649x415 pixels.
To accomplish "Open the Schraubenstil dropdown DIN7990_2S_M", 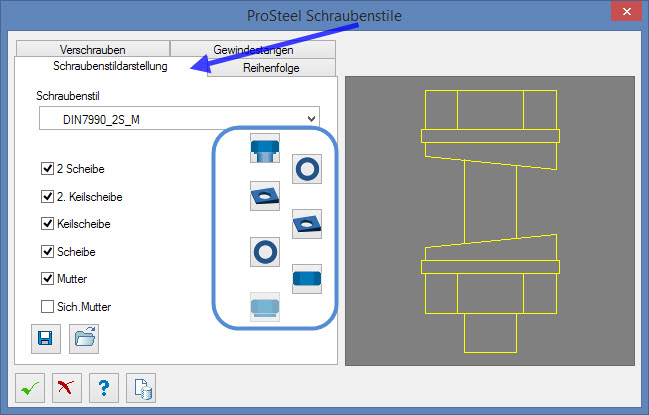I will (179, 118).
